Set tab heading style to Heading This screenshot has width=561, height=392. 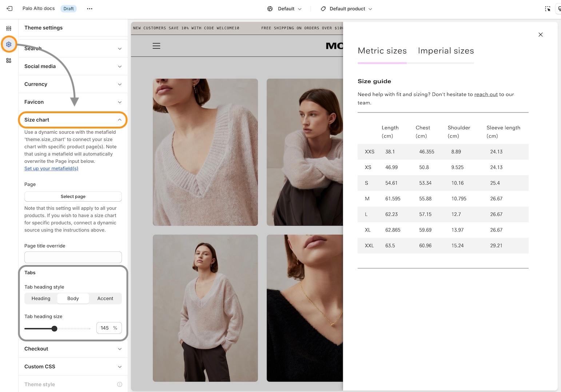coord(41,298)
